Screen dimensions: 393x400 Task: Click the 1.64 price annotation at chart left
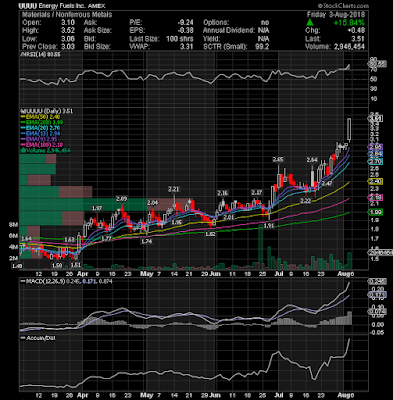pyautogui.click(x=26, y=239)
